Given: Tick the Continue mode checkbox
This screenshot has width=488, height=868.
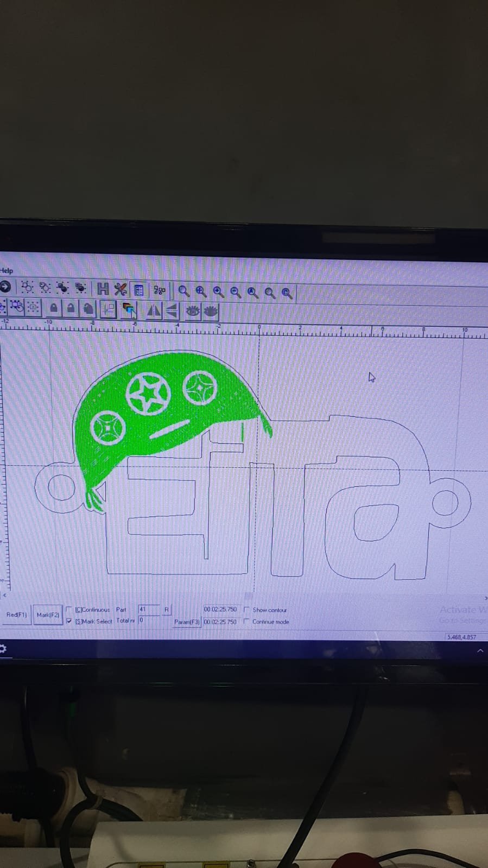Looking at the screenshot, I should [246, 622].
